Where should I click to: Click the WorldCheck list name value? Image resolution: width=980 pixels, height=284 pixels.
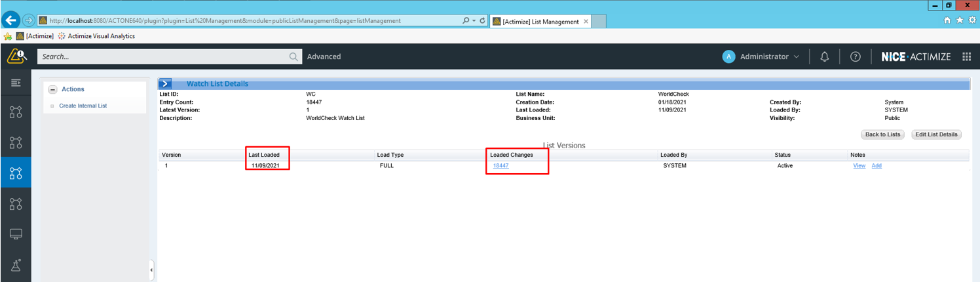point(673,94)
